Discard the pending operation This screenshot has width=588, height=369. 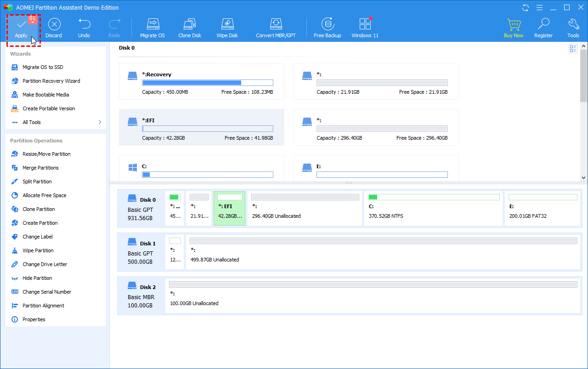54,27
